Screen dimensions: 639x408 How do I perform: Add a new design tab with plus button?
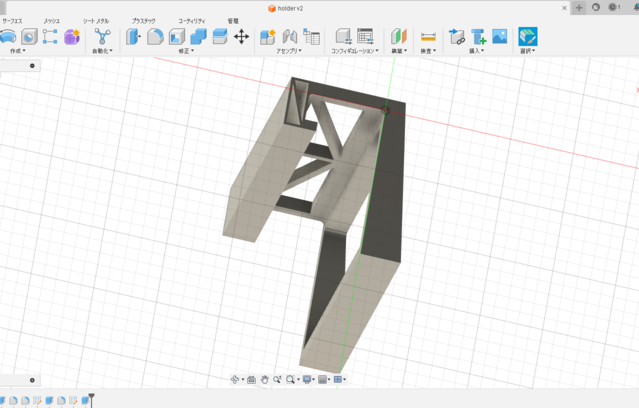(x=579, y=8)
